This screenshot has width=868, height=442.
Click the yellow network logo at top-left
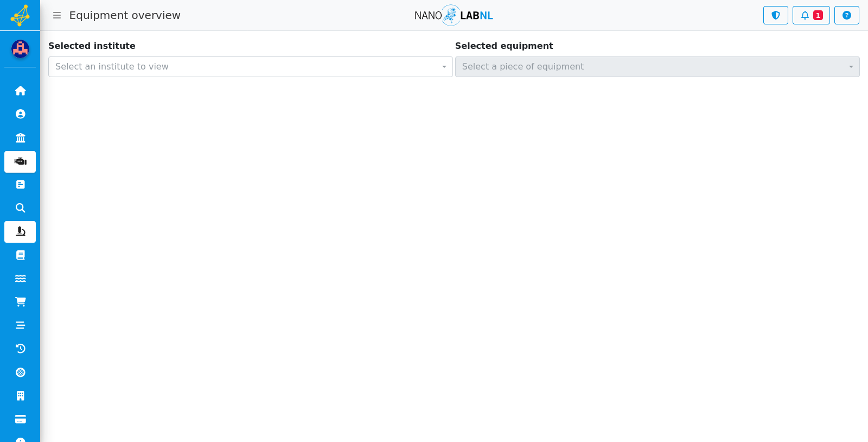click(20, 15)
